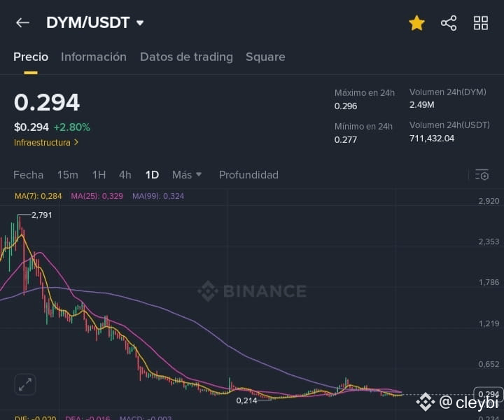This screenshot has width=504, height=420.
Task: Tap the $0.294 fiat price value
Action: (31, 127)
